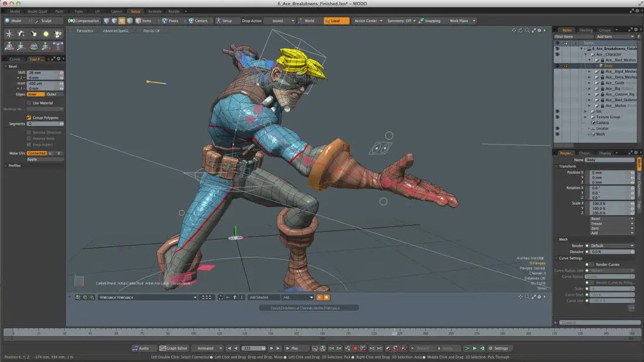Image resolution: width=644 pixels, height=362 pixels.
Task: Open the Work Plane dropdown
Action: click(462, 20)
